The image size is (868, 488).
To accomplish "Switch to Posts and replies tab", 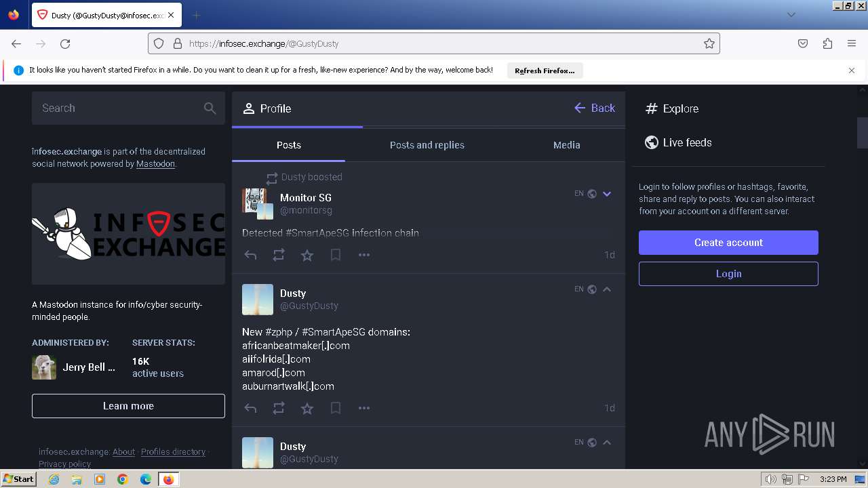I will tap(427, 145).
